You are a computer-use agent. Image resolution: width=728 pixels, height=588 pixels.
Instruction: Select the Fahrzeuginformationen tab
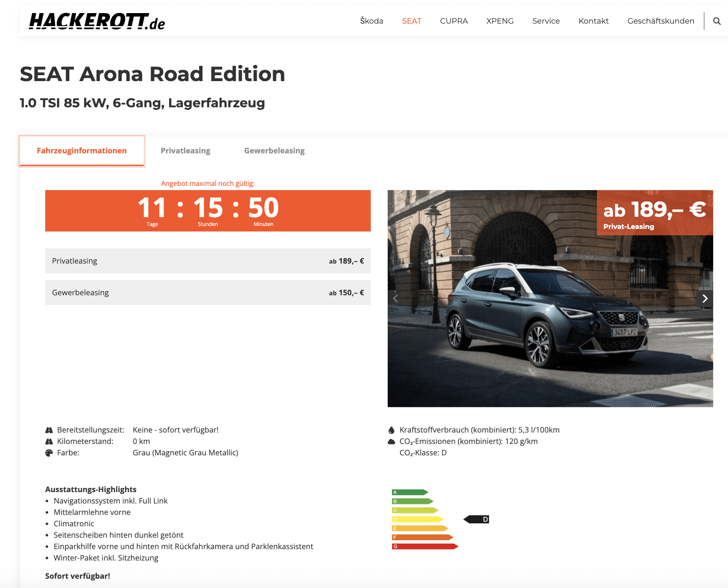pyautogui.click(x=82, y=151)
